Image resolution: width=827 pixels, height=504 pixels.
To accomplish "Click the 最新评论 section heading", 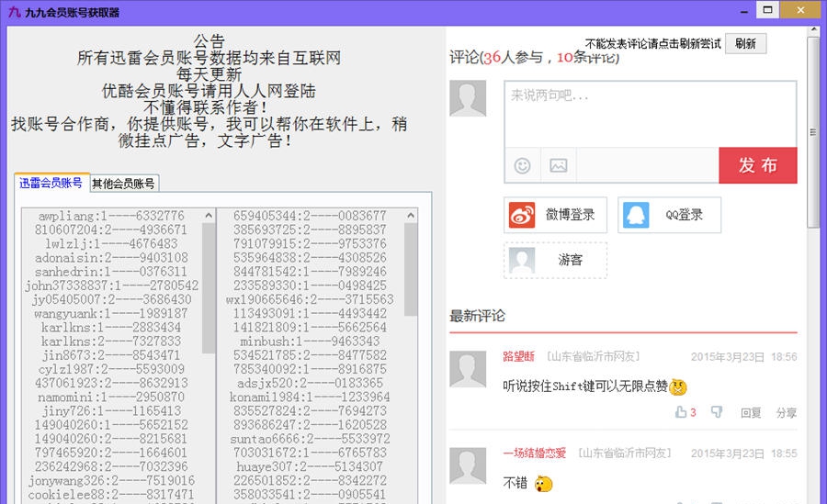I will pyautogui.click(x=477, y=316).
